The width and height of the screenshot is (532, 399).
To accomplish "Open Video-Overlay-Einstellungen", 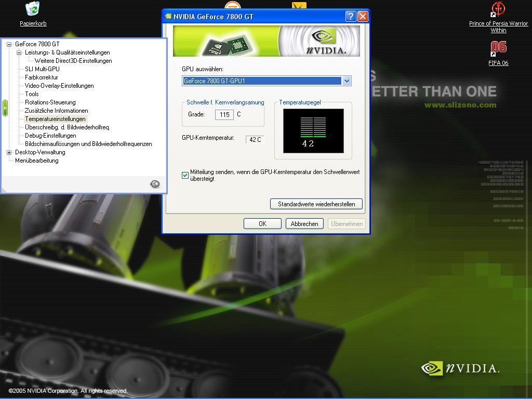I will (x=59, y=86).
